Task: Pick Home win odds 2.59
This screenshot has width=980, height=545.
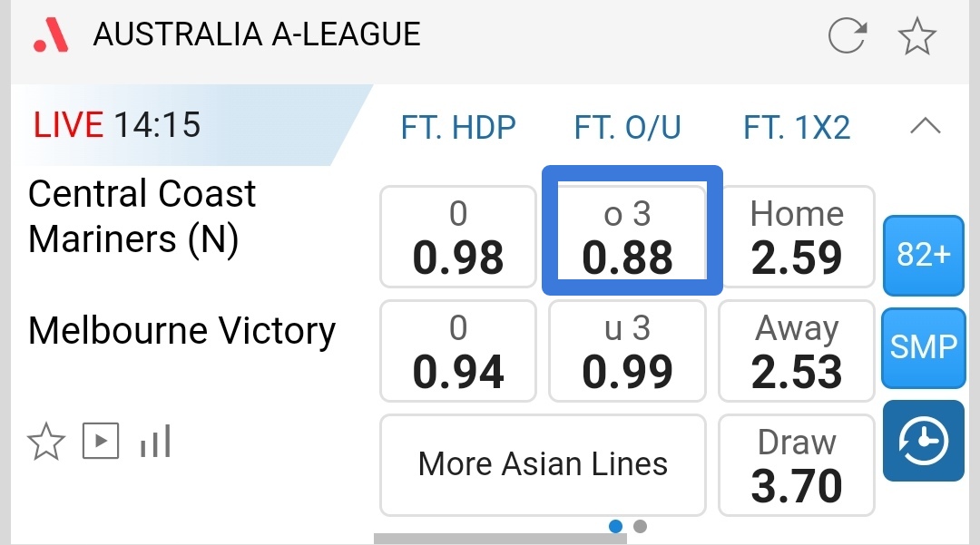Action: [797, 236]
